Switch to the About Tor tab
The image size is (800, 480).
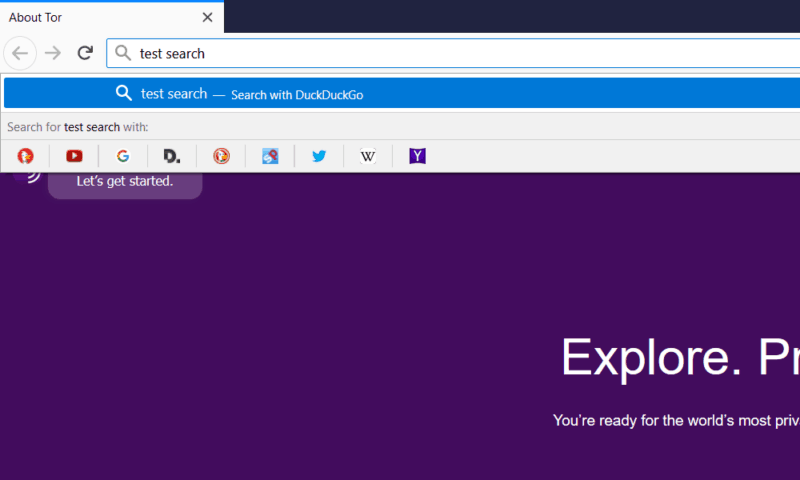[x=90, y=17]
